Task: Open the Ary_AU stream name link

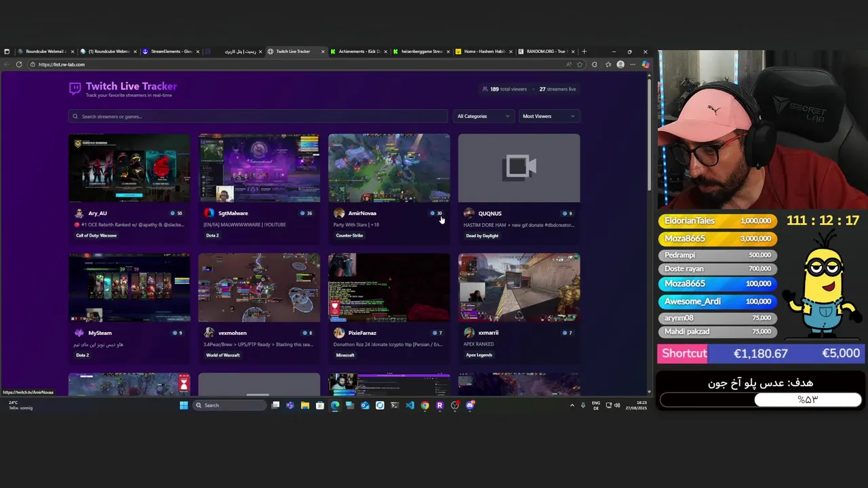Action: pos(98,213)
